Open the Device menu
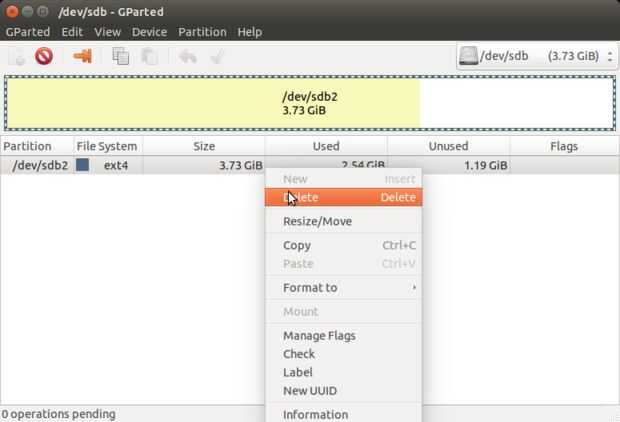The height and width of the screenshot is (422, 620). (149, 32)
